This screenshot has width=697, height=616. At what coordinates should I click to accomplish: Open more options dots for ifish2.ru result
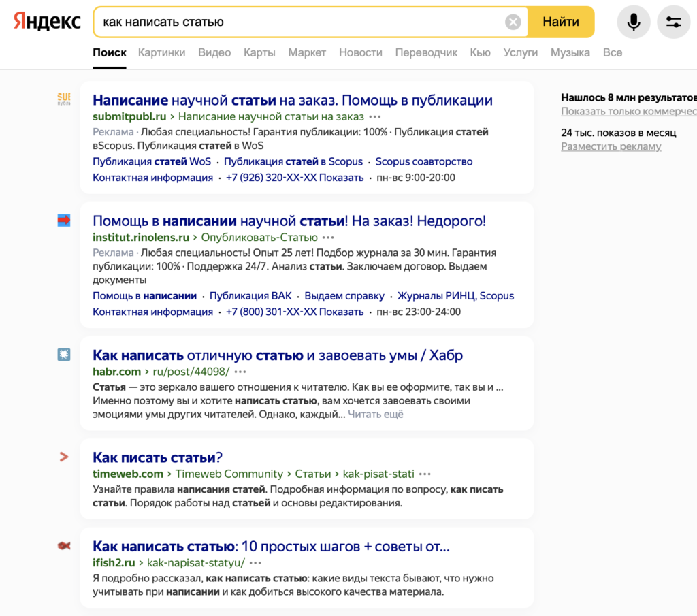(255, 563)
